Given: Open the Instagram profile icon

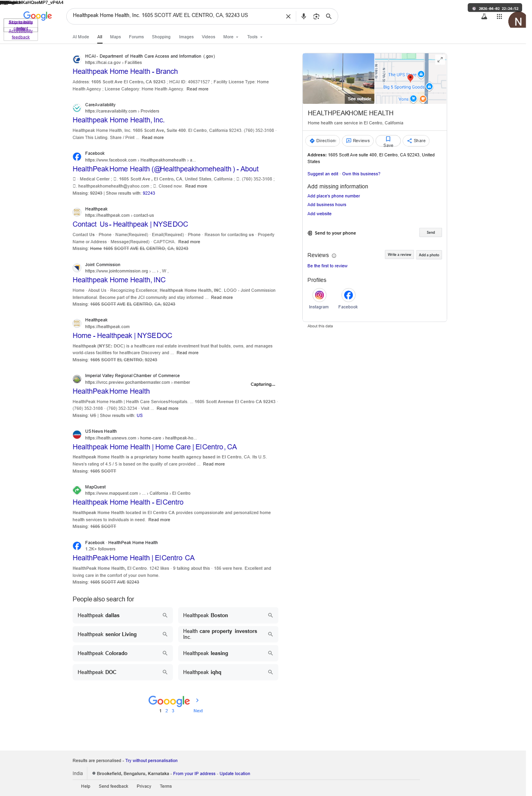Looking at the screenshot, I should pyautogui.click(x=319, y=295).
